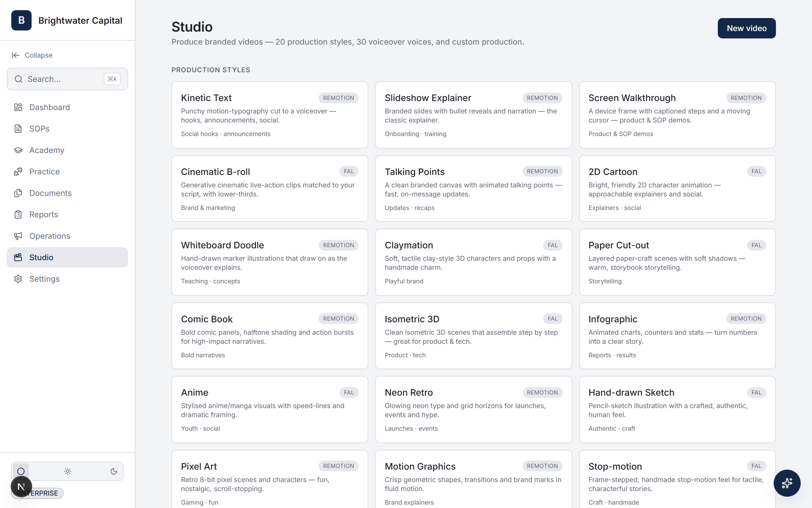The width and height of the screenshot is (812, 508).
Task: Click the Dashboard grid icon
Action: (x=18, y=107)
